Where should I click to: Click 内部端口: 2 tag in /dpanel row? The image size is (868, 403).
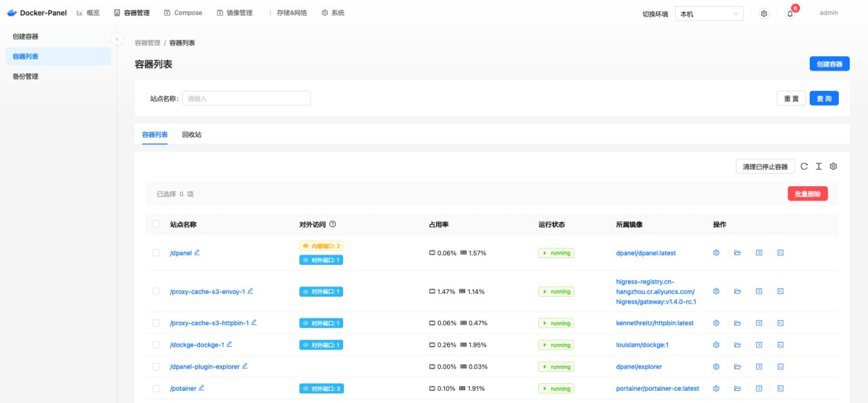(x=321, y=246)
